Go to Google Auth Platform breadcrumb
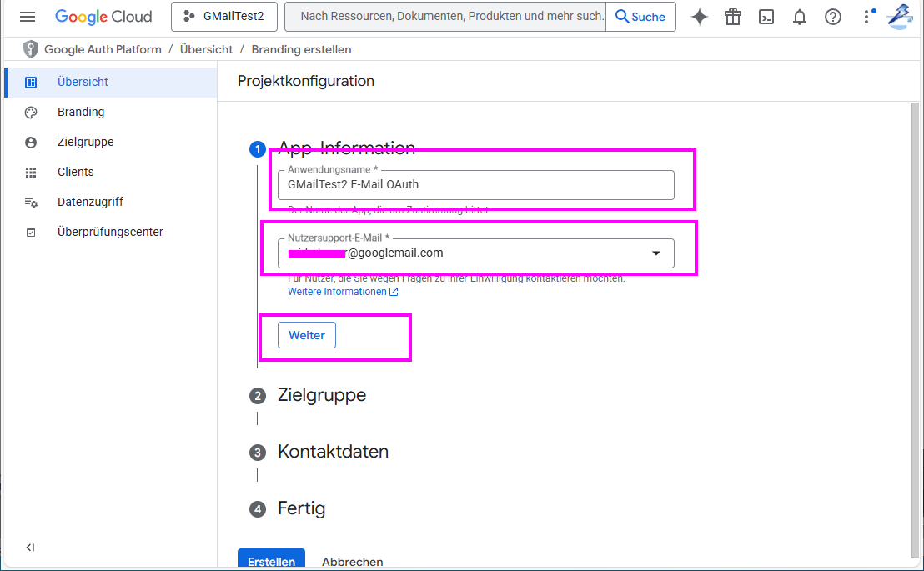Screen dimensions: 924x571 pos(103,49)
